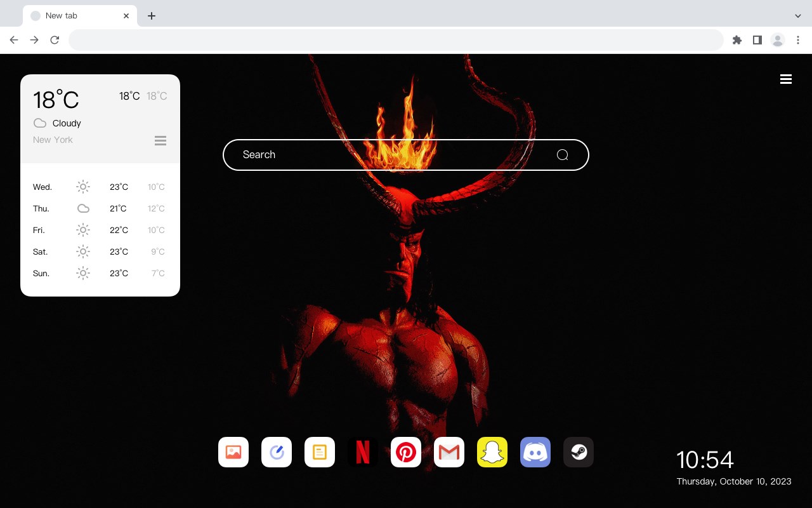Image resolution: width=812 pixels, height=508 pixels.
Task: Click Thursday's 21°C high temperature
Action: 118,209
